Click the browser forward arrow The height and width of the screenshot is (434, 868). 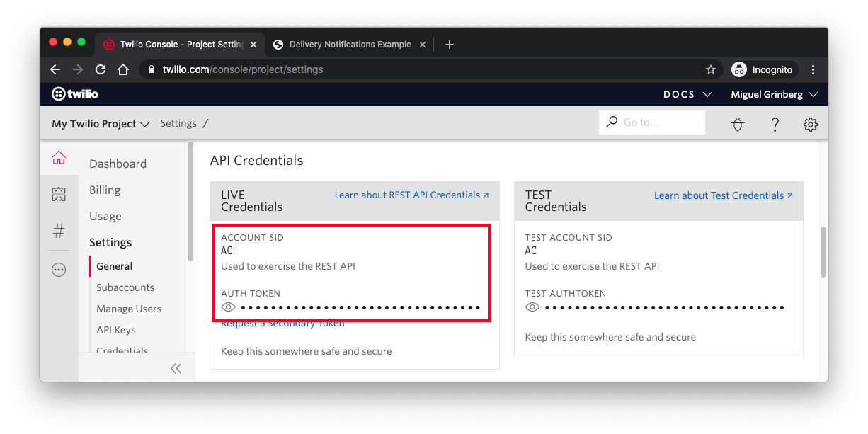pos(78,69)
